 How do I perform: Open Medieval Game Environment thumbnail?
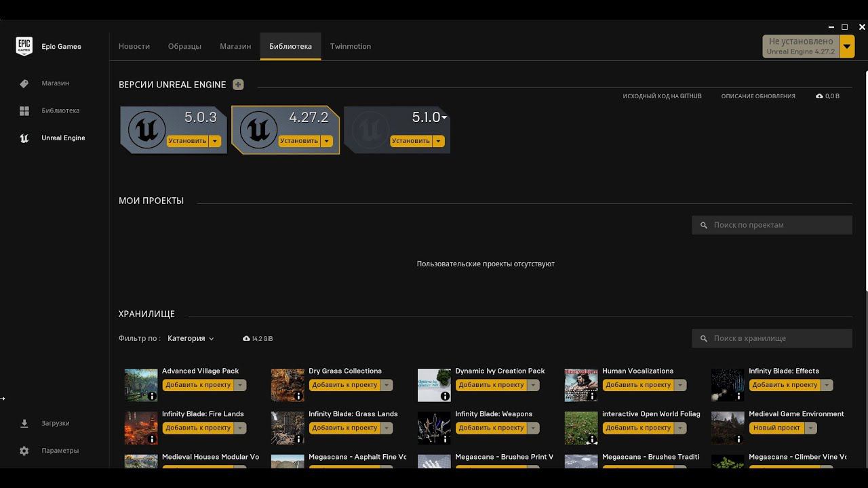(x=728, y=428)
